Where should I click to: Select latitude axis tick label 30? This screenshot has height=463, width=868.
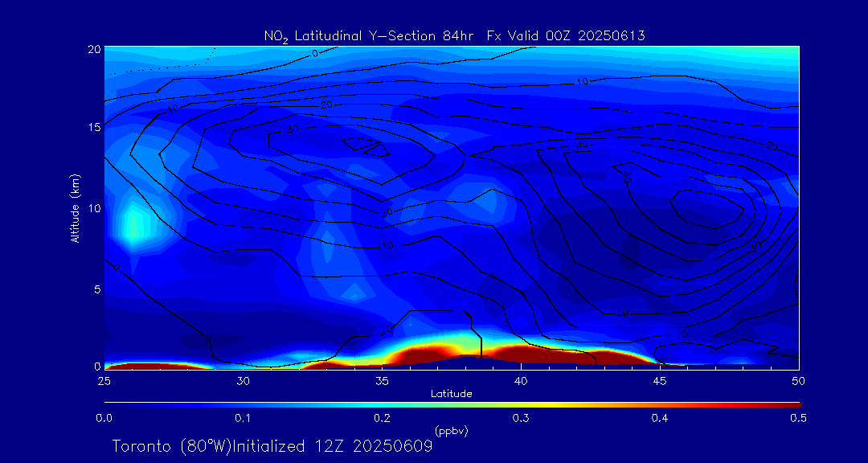(x=243, y=380)
